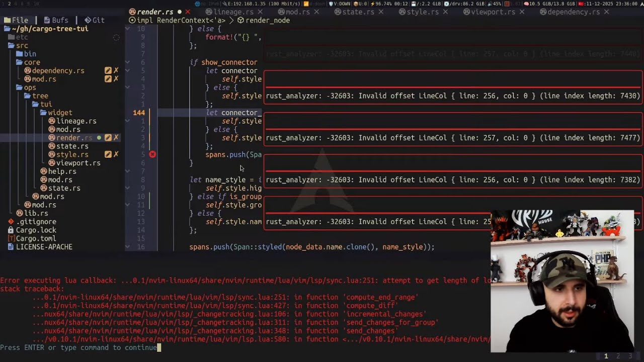
Task: Click the red error sign in the gutter
Action: 152,154
